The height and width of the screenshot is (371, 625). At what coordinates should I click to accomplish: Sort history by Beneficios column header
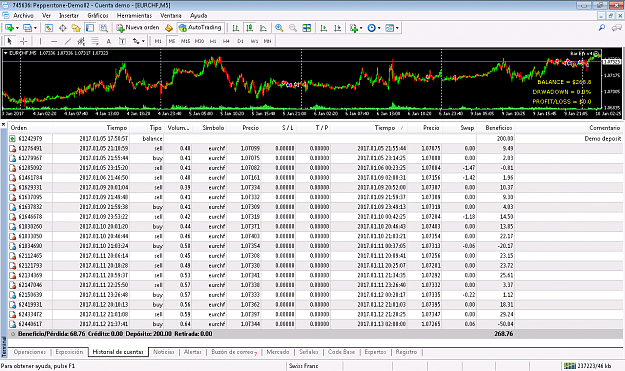(498, 128)
